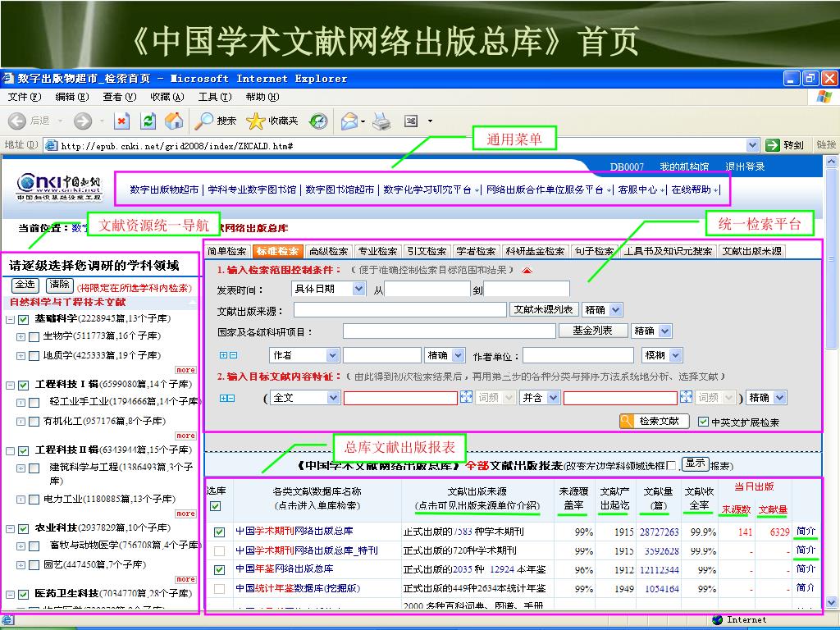The height and width of the screenshot is (630, 840).
Task: Click the 全选 button
Action: (x=25, y=285)
